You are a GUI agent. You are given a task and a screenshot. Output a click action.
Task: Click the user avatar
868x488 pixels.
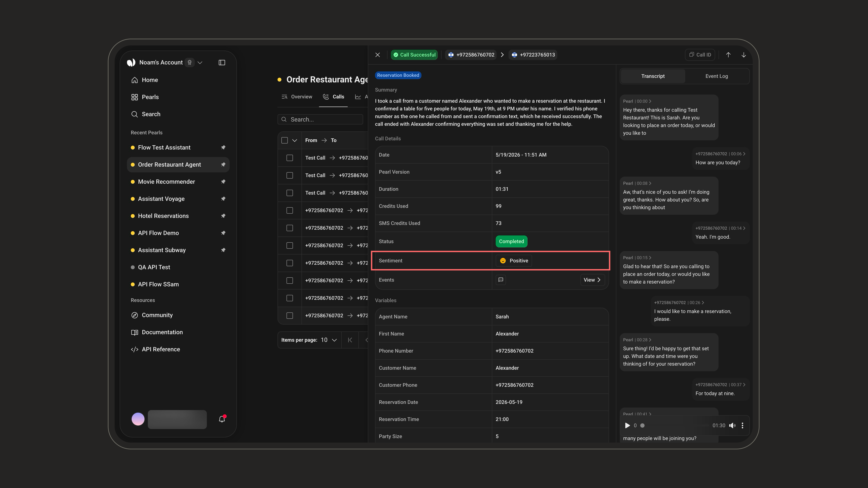coord(138,419)
